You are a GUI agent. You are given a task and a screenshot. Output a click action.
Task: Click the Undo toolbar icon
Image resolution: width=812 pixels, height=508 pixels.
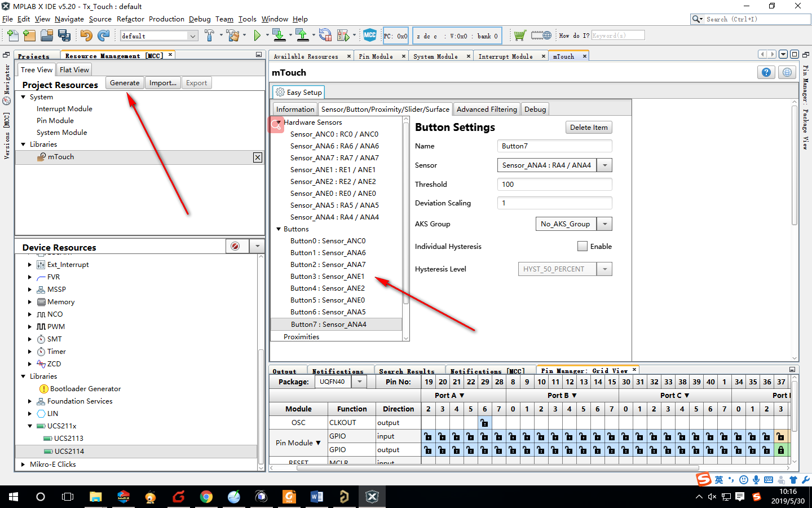pos(86,36)
